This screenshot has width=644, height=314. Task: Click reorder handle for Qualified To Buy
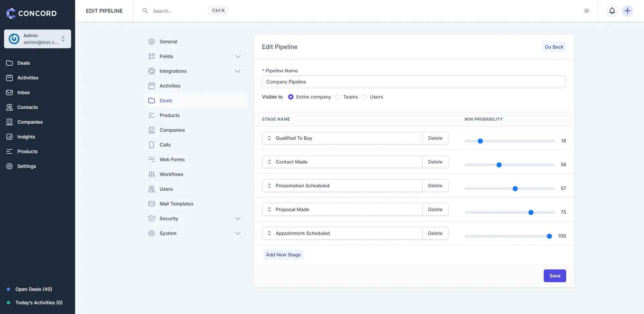(269, 138)
